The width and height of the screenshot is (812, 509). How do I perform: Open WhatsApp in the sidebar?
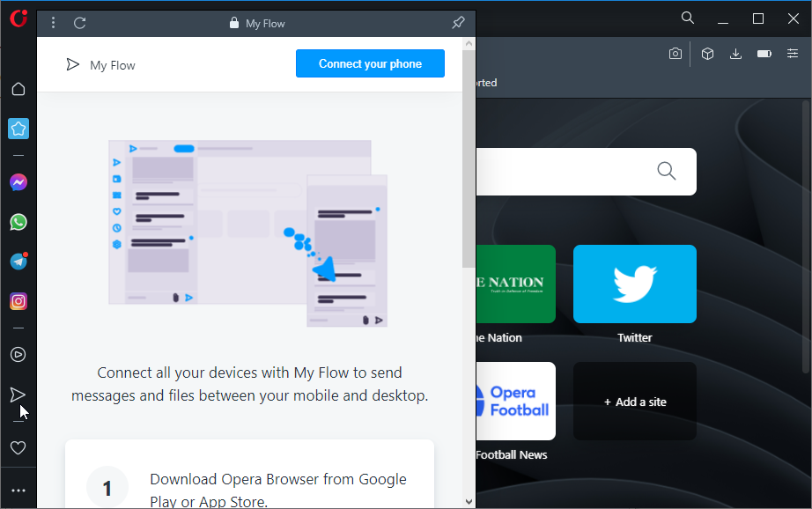(18, 222)
